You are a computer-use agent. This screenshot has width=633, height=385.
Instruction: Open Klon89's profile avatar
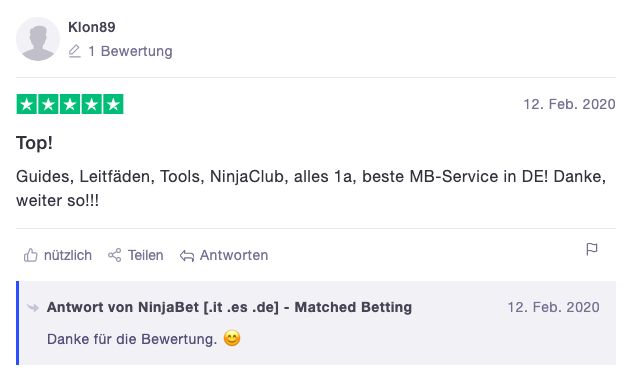(x=38, y=39)
